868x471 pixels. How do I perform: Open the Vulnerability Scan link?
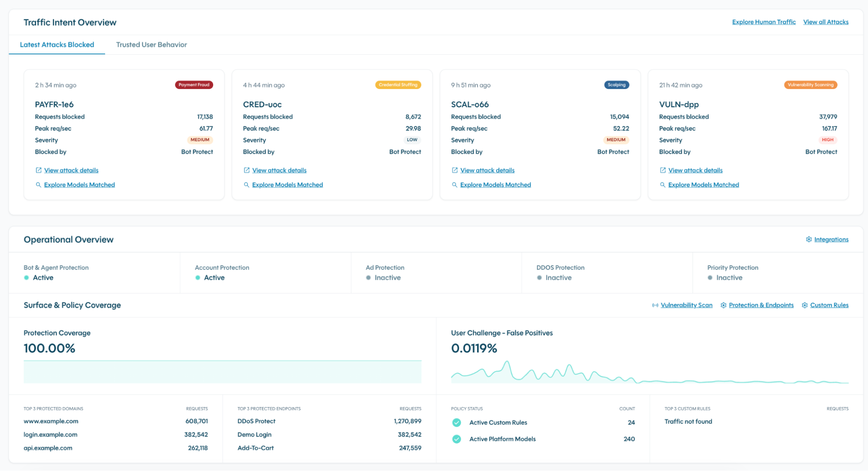click(686, 305)
